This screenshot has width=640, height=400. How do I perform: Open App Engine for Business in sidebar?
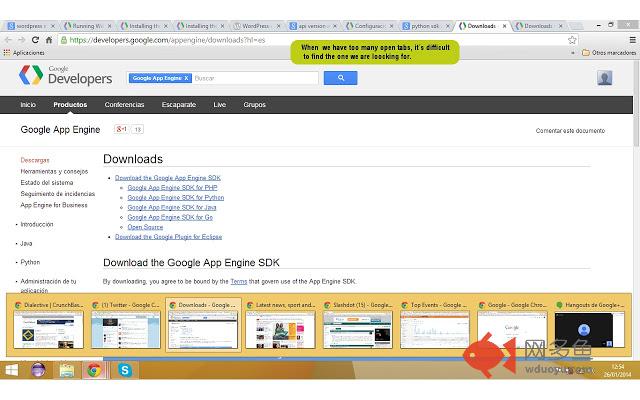pos(54,205)
